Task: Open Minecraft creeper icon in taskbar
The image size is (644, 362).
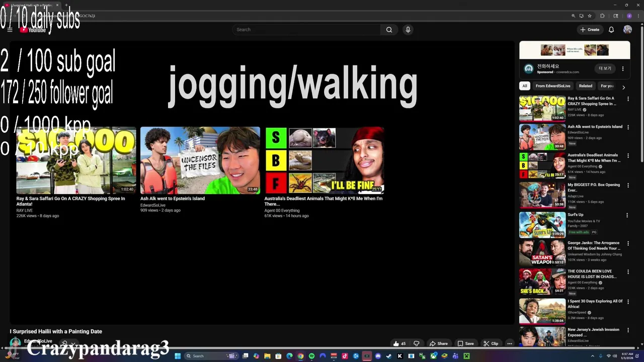Action: tap(466, 356)
